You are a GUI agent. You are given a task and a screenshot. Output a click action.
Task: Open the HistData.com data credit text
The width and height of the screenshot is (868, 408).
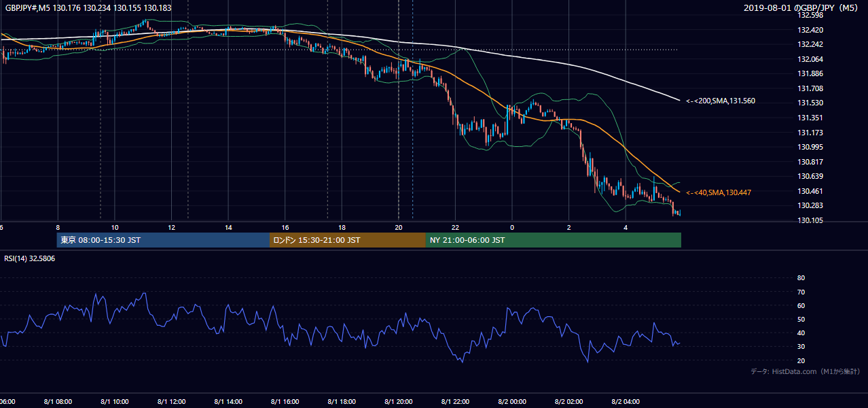tap(806, 371)
